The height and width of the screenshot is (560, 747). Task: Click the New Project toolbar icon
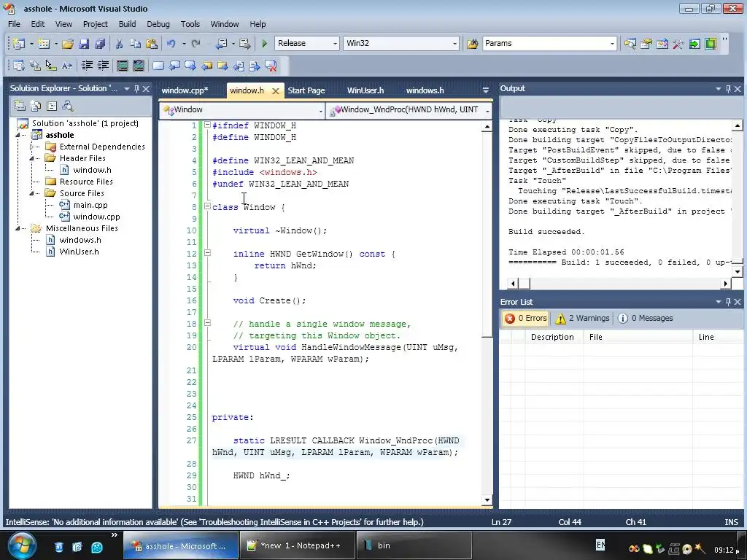pos(18,43)
